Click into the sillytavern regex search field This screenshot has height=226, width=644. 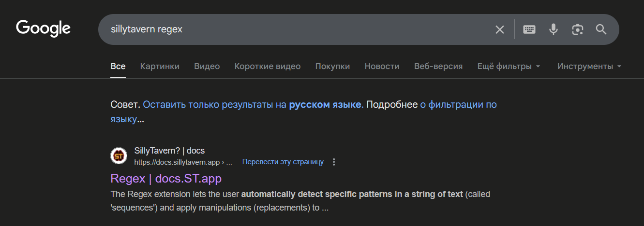295,29
